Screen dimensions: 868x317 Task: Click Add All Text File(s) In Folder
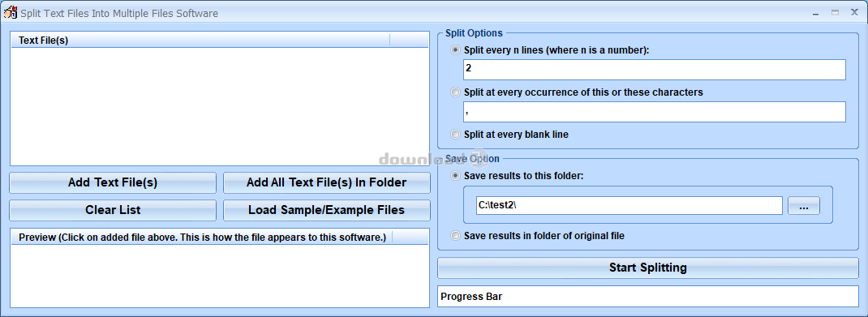coord(327,182)
